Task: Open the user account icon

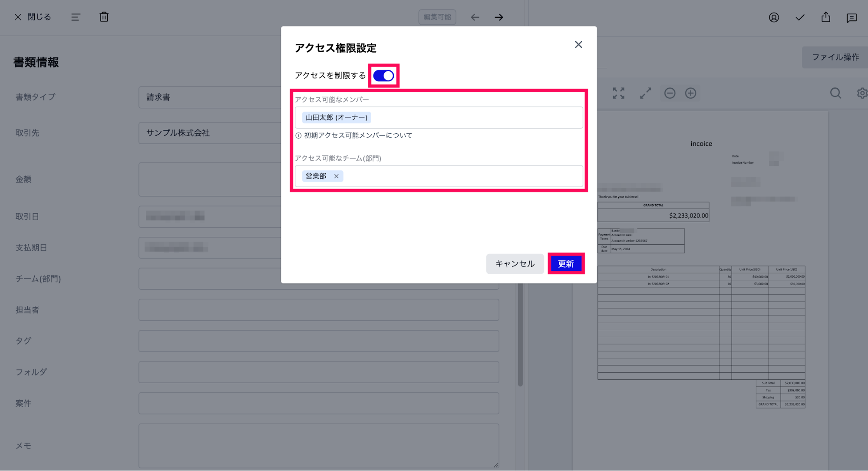Action: pyautogui.click(x=774, y=17)
